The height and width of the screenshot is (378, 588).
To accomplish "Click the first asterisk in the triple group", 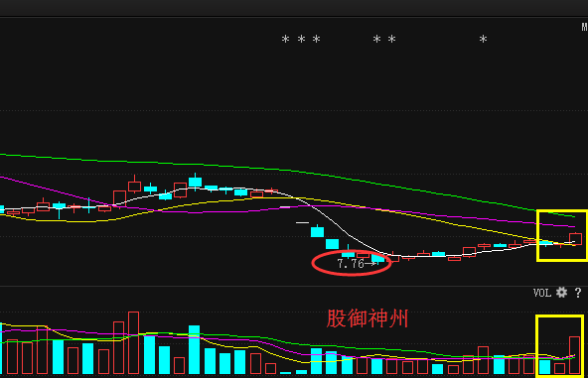I will [x=285, y=39].
